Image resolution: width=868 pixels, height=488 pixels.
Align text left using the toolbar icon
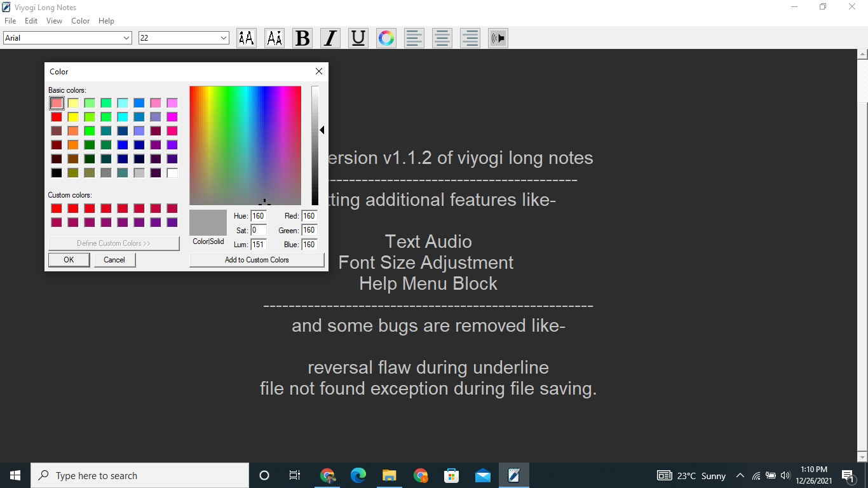(414, 38)
